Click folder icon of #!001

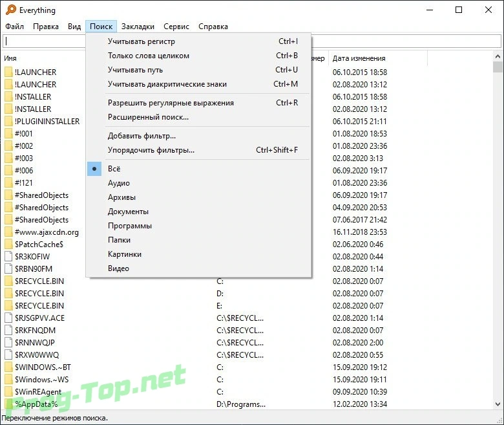click(8, 133)
